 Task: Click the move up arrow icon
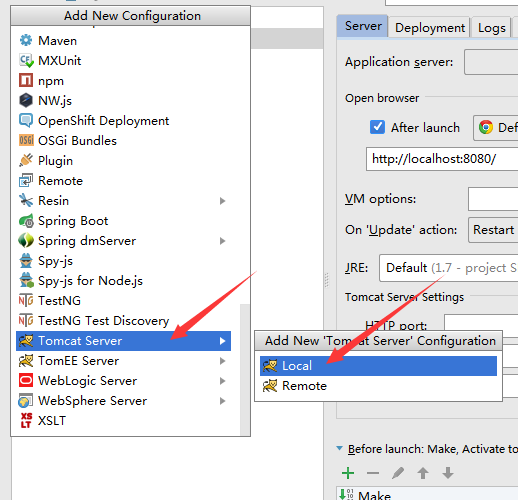(423, 473)
